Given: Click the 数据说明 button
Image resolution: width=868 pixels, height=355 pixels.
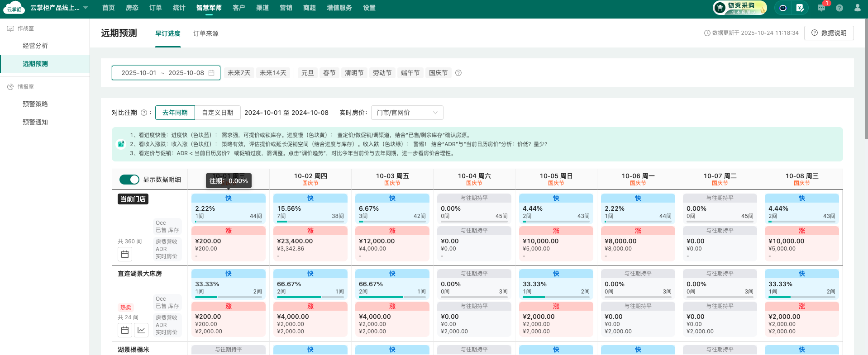Looking at the screenshot, I should coord(829,33).
